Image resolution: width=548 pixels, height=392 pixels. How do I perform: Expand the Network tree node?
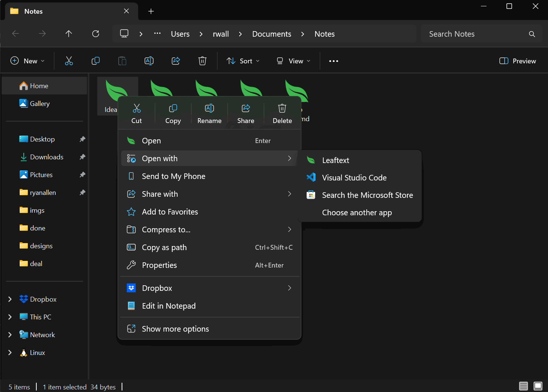(10, 335)
